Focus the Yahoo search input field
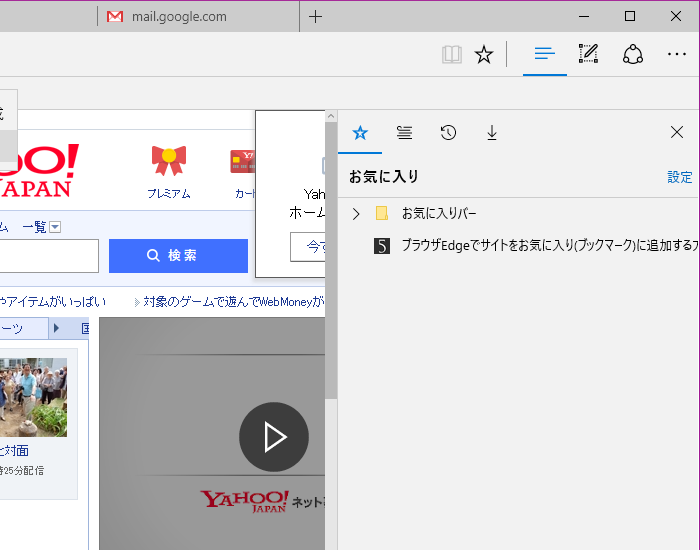This screenshot has height=550, width=700. click(x=49, y=256)
